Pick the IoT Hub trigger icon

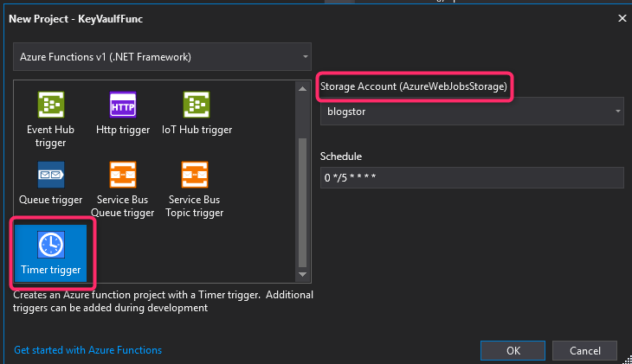(x=197, y=105)
